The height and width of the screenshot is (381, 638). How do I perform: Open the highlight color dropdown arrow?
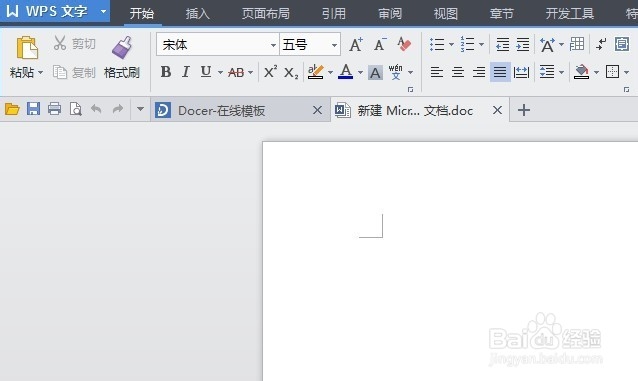330,72
